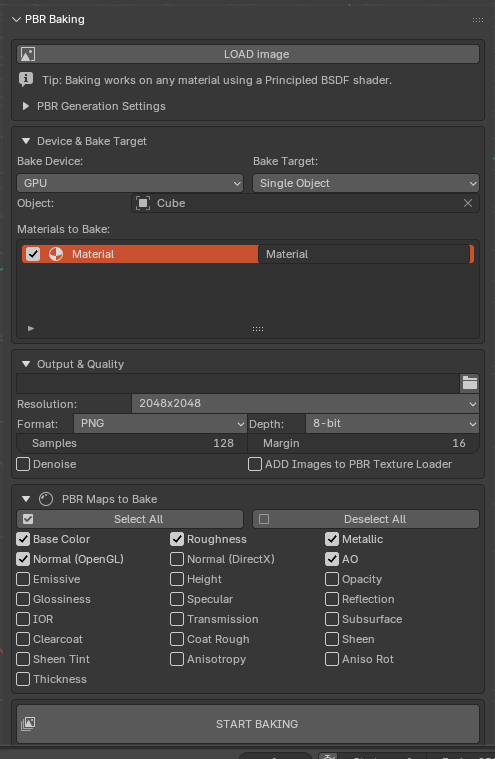Collapse the PBR Maps to Bake section
The image size is (495, 759).
tap(26, 499)
